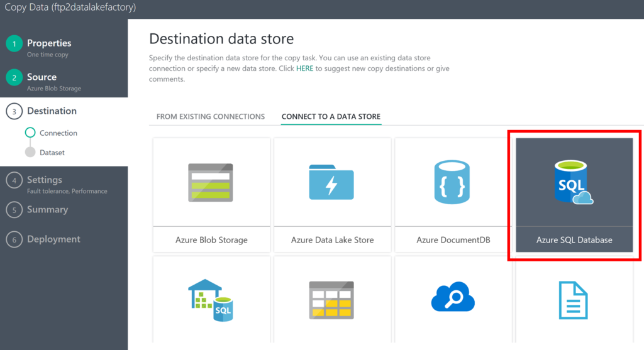644x350 pixels.
Task: Choose the SQL Data Warehouse building icon
Action: tap(211, 300)
